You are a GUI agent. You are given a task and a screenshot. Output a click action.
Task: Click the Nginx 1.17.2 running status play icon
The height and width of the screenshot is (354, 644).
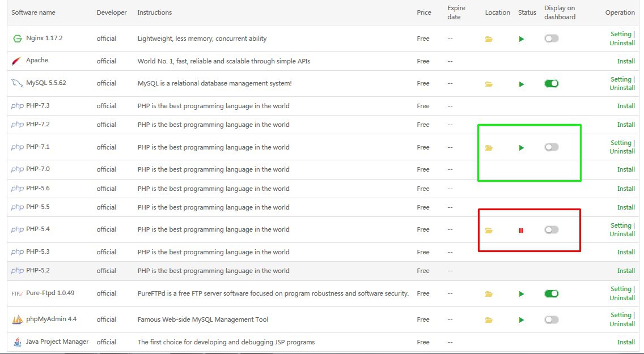(521, 39)
